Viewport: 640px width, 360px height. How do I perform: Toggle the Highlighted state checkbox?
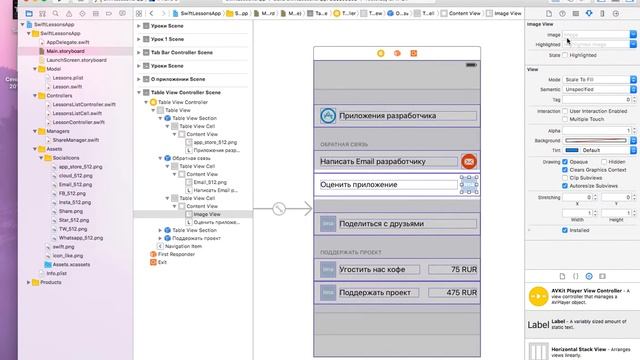click(565, 55)
